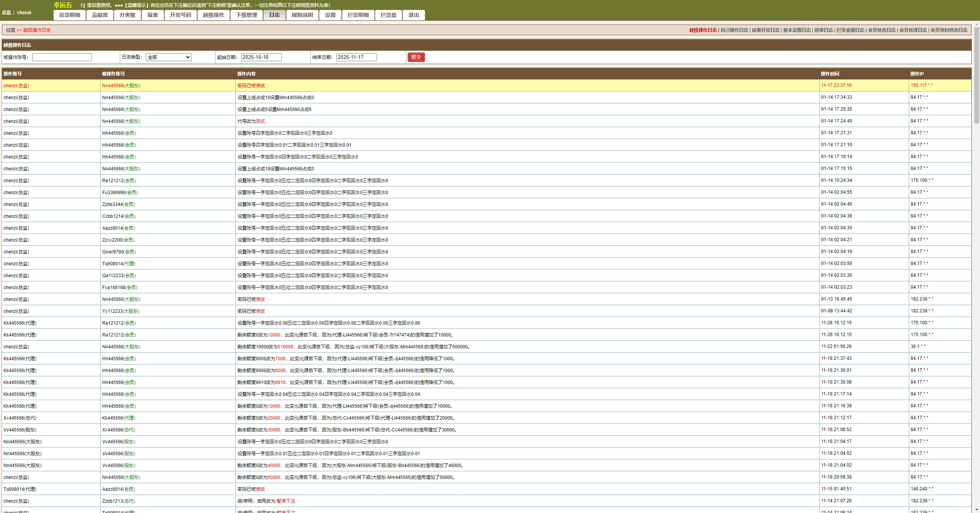
Task: Open the 会员资料修改日志 link
Action: tap(949, 30)
